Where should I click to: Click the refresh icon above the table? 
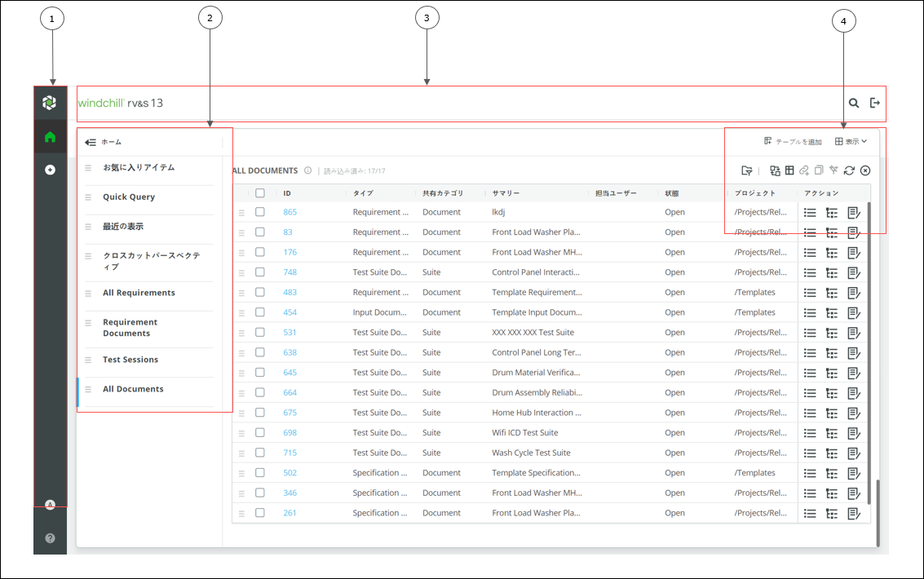[x=849, y=170]
